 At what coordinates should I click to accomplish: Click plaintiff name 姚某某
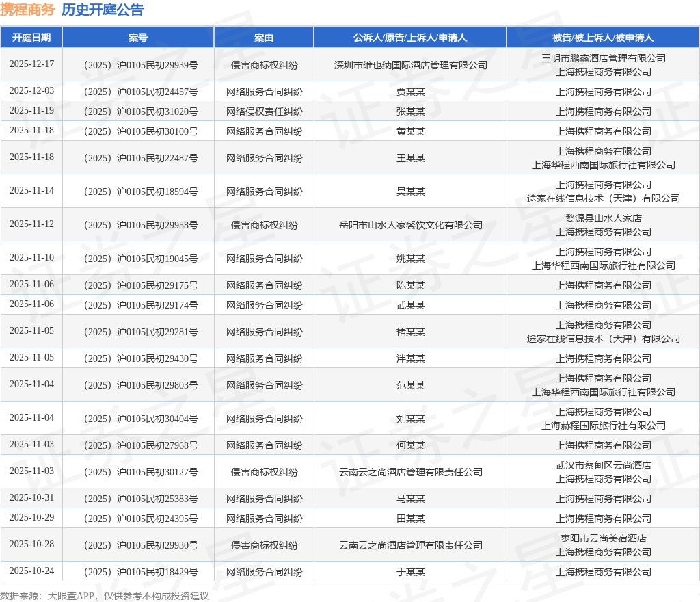pos(411,259)
